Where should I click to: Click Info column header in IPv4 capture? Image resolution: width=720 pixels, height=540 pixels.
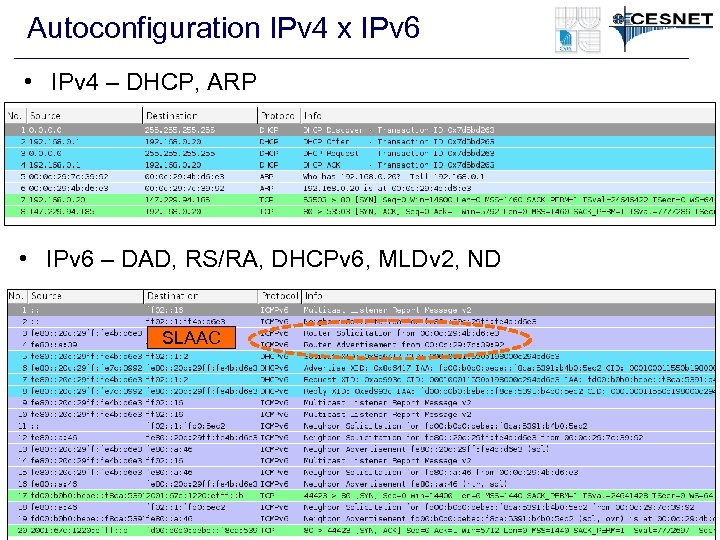pyautogui.click(x=508, y=116)
